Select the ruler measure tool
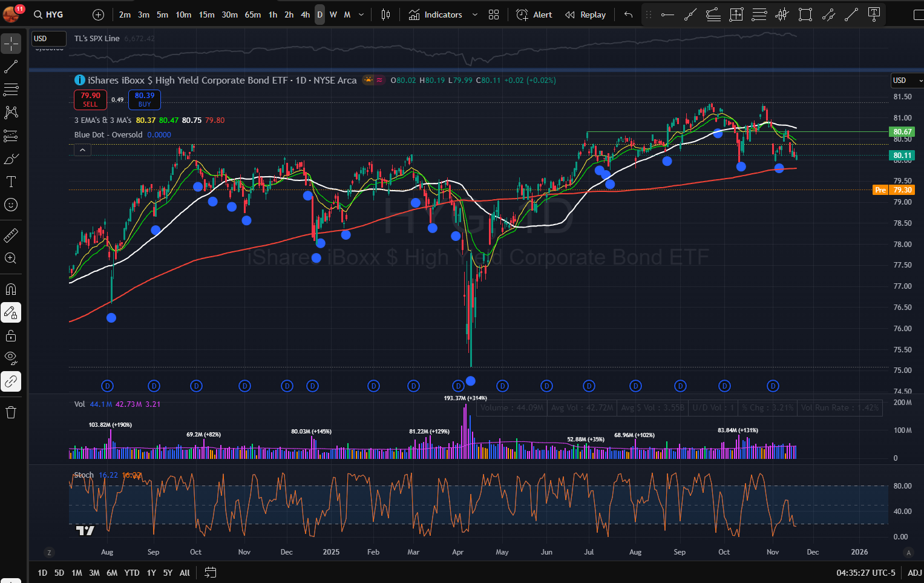This screenshot has height=583, width=924. point(11,235)
